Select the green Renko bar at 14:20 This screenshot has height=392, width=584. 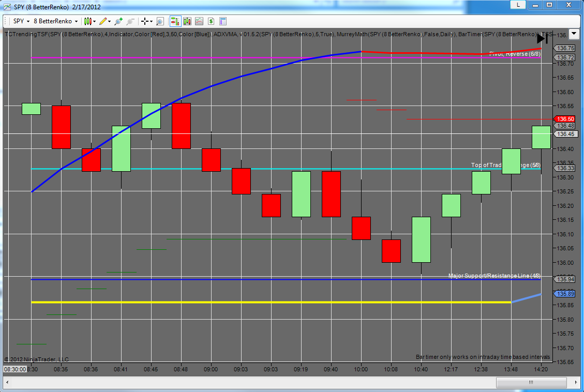click(541, 138)
